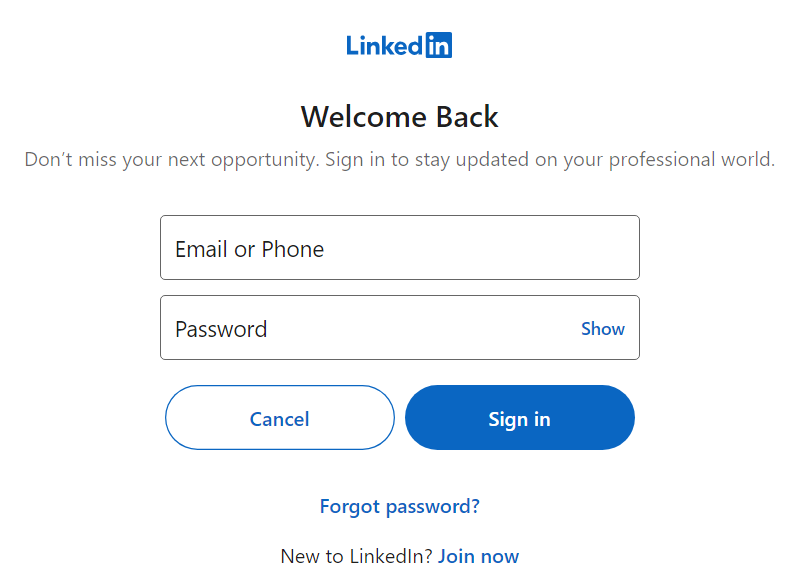Select the "Password" placeholder label
Viewport: 803px width, 573px height.
221,329
